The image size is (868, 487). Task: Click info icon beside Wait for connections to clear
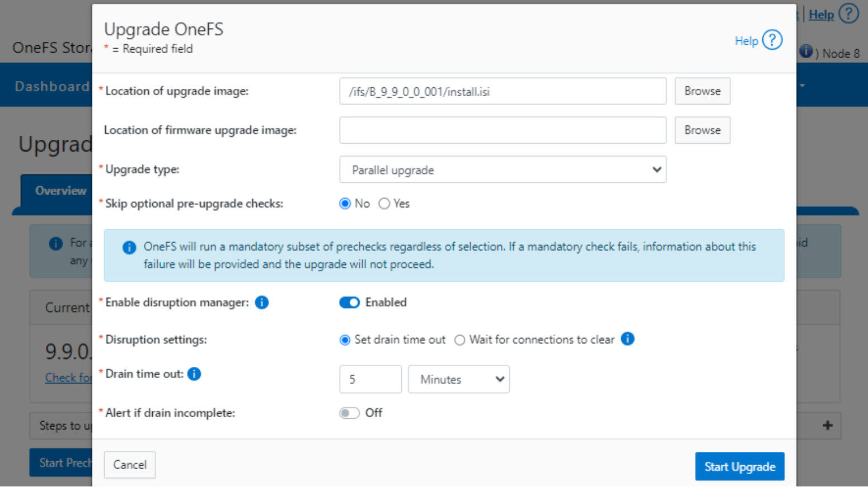628,339
